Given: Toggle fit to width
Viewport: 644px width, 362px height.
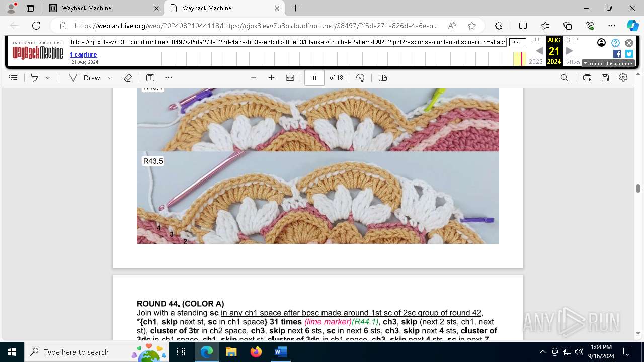Looking at the screenshot, I should [x=290, y=78].
